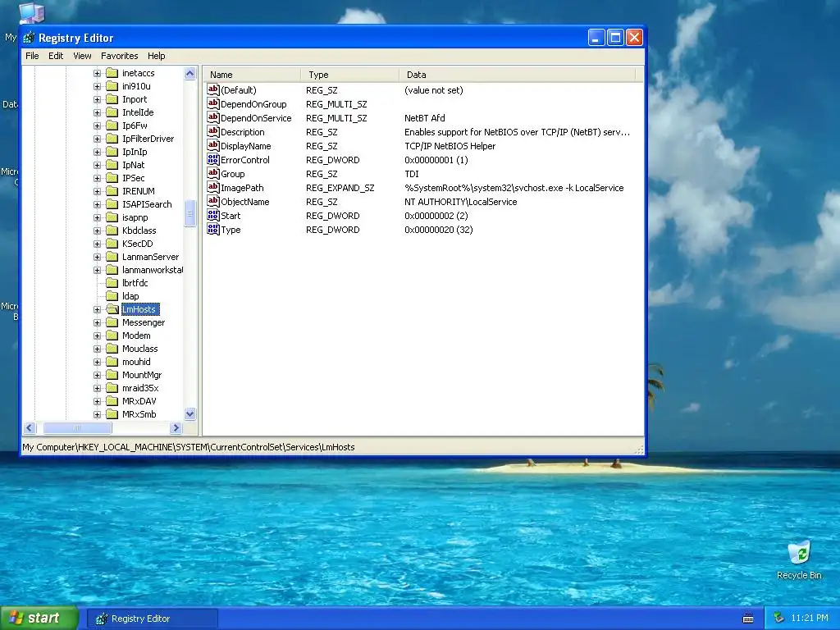Click the Type DWORD value icon
840x630 pixels.
[x=213, y=229]
